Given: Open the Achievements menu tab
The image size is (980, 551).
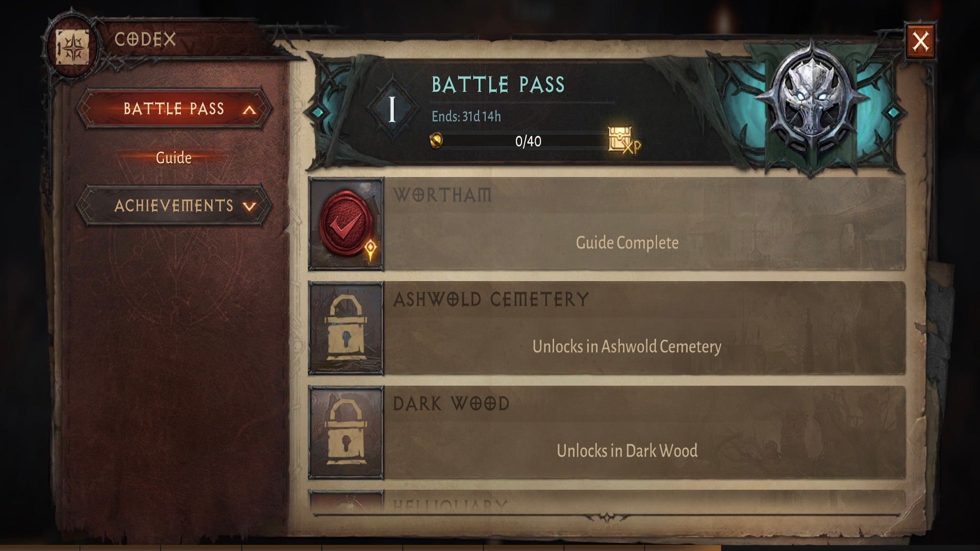Looking at the screenshot, I should [x=174, y=206].
